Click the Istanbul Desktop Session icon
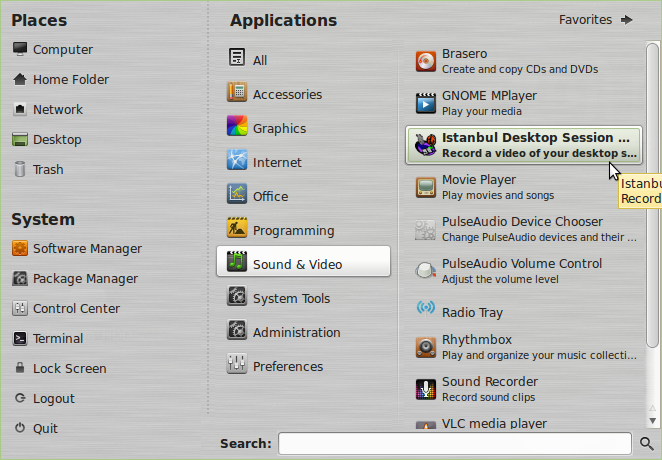Screen dimensions: 662x460 426,145
